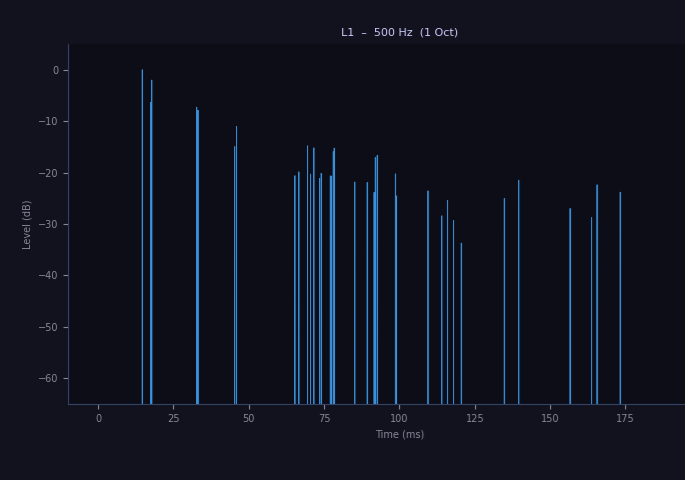Select the spike near 140 ms

[519, 292]
